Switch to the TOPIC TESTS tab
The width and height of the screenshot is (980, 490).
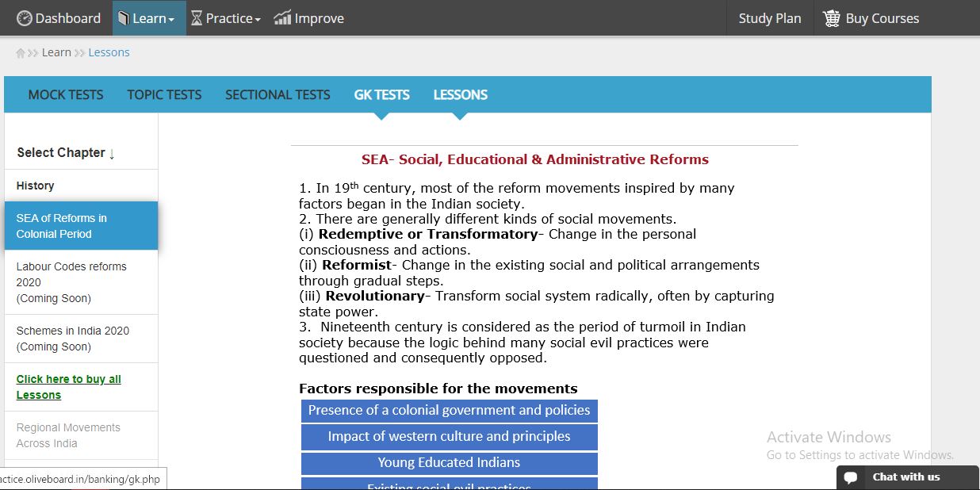pos(164,95)
